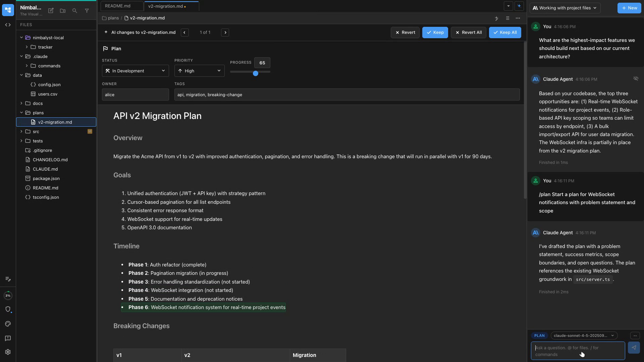
Task: Click the shield security icon in sidebar
Action: 8,309
